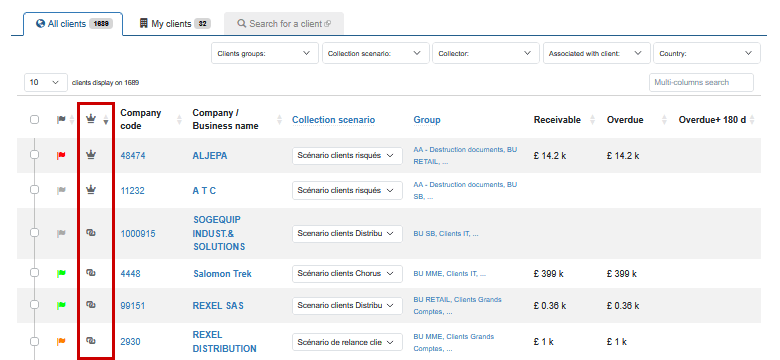The image size is (780, 360).
Task: Click the Group column header link
Action: coord(427,120)
